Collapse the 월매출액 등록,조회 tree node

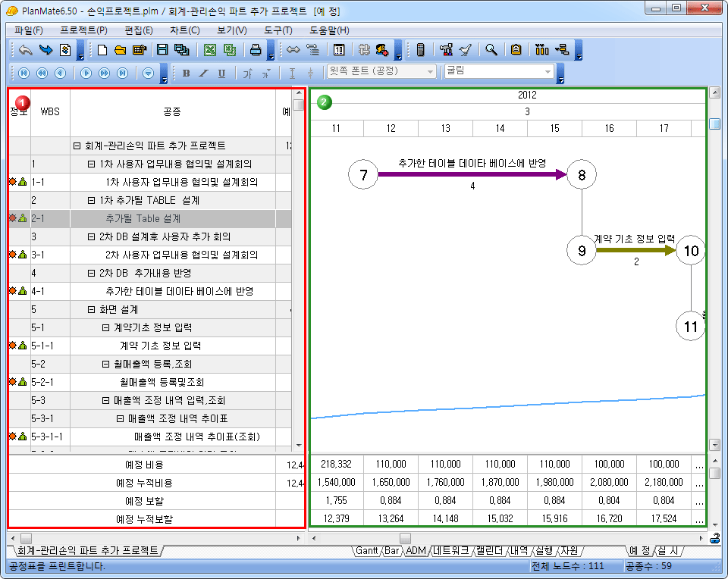(x=105, y=365)
